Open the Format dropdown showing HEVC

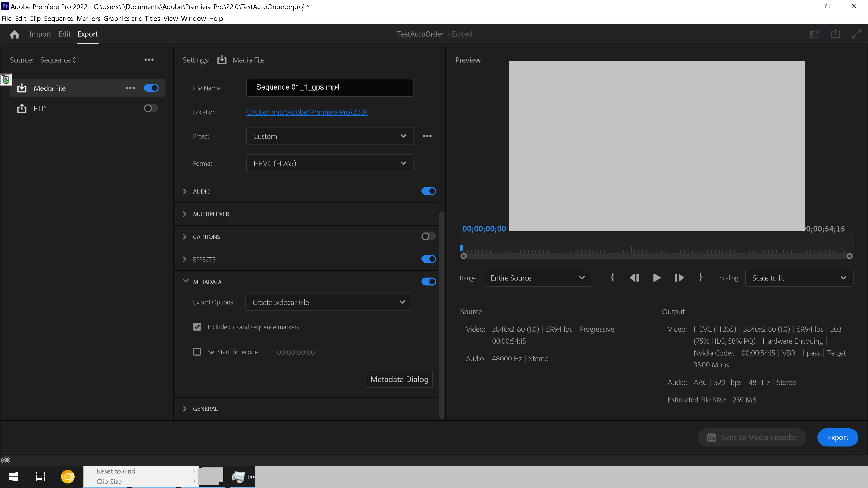point(329,163)
